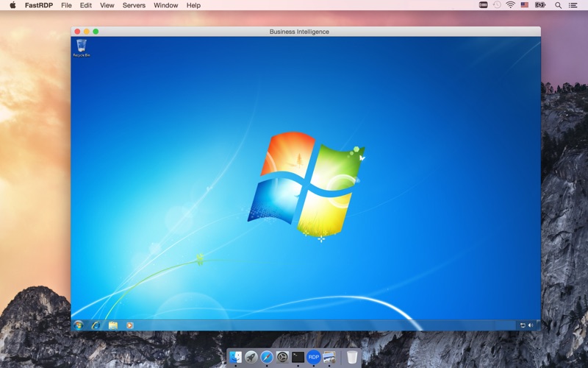Open System Preferences from the Dock
This screenshot has height=368, width=588.
click(282, 357)
